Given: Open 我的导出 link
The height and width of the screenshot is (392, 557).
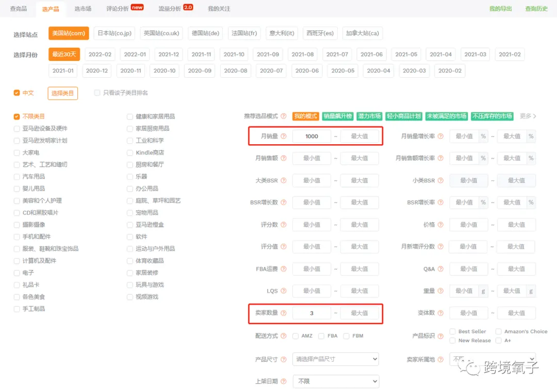Looking at the screenshot, I should [x=500, y=9].
